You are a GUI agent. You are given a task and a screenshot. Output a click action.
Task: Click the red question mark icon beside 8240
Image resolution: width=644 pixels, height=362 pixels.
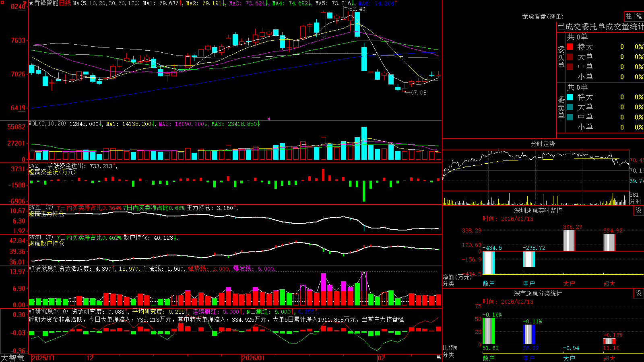click(25, 3)
